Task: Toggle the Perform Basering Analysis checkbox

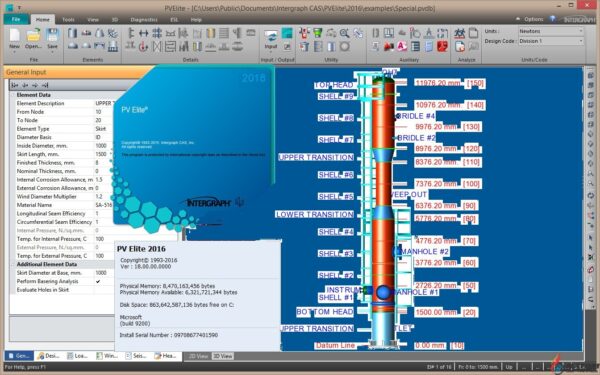Action: click(x=98, y=281)
